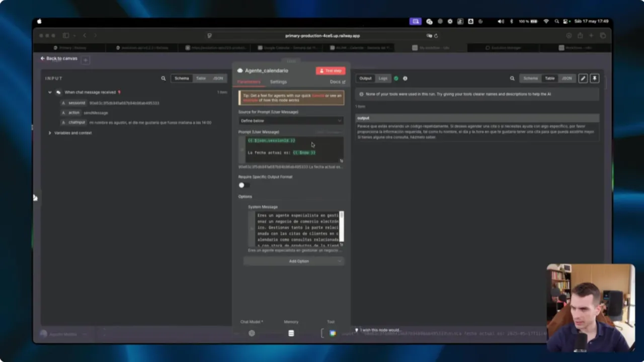Image resolution: width=644 pixels, height=362 pixels.
Task: Click the volume icon in menu bar
Action: pos(501,22)
